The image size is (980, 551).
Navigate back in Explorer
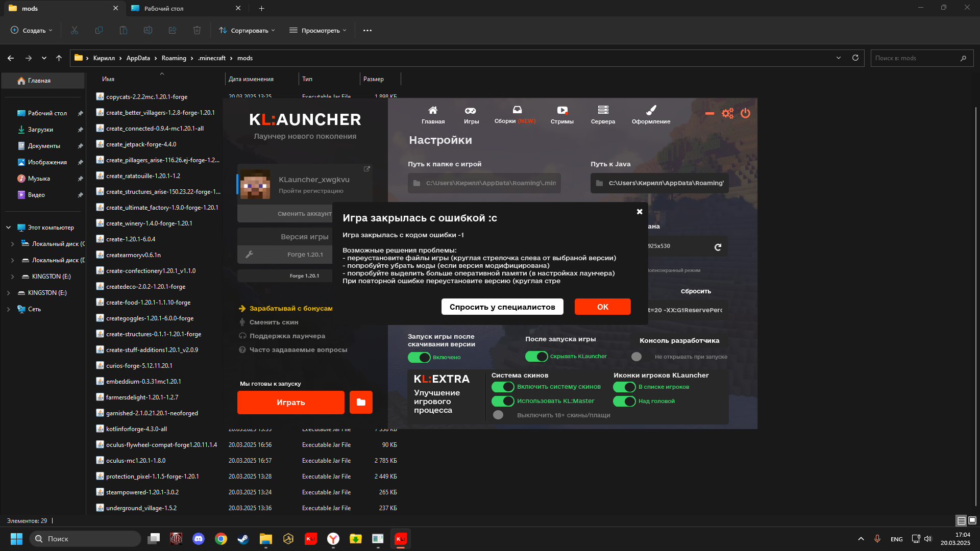click(11, 58)
